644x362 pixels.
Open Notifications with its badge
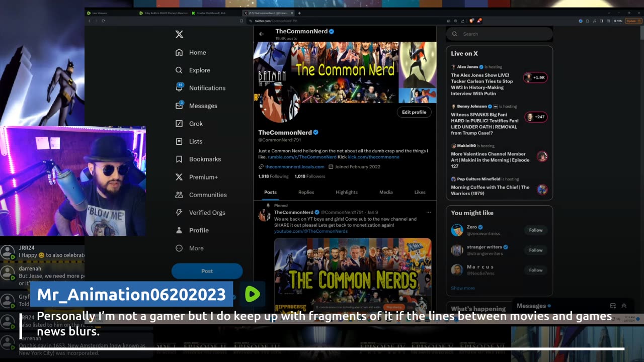200,87
